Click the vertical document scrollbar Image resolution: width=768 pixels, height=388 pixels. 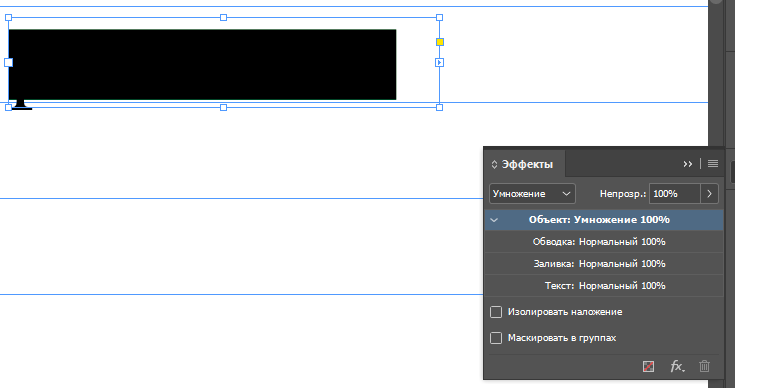coord(716,73)
